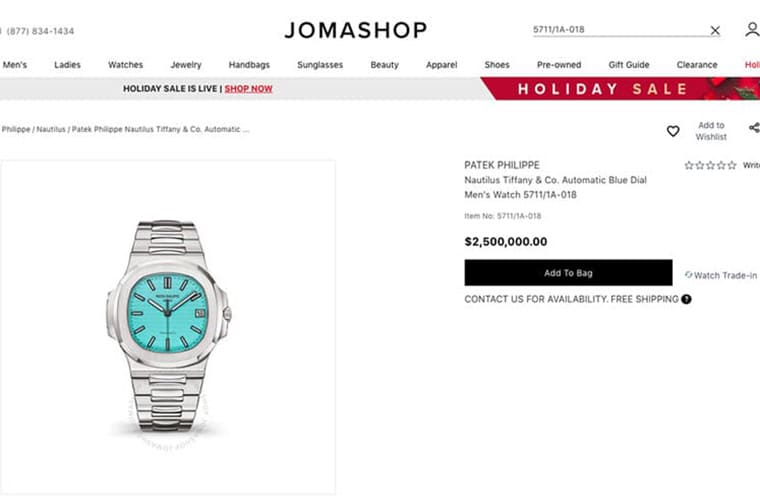Click the star rating icons
Image resolution: width=760 pixels, height=502 pixels.
point(710,165)
